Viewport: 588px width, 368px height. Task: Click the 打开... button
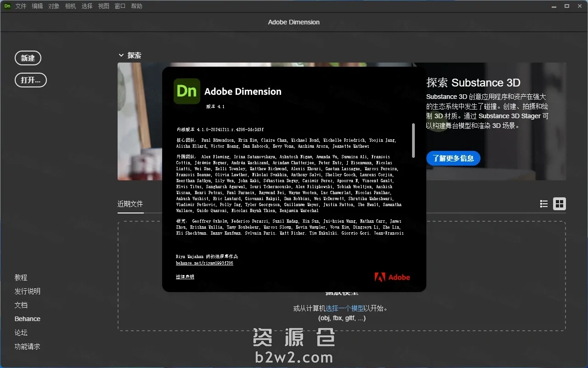pyautogui.click(x=31, y=80)
